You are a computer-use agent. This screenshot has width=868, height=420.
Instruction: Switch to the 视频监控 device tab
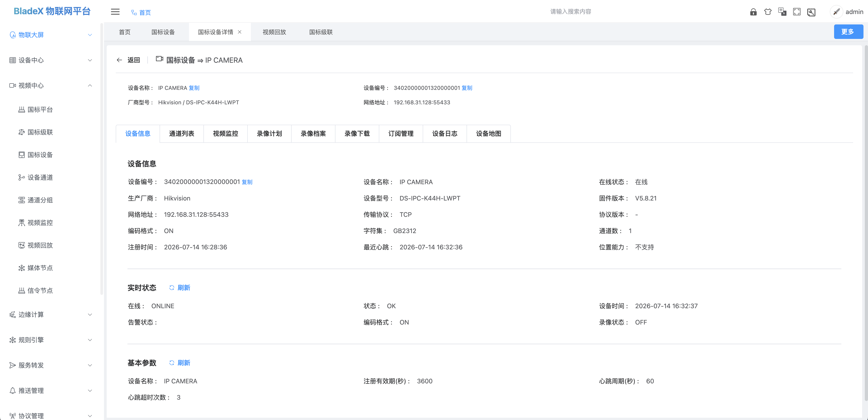[x=225, y=134]
